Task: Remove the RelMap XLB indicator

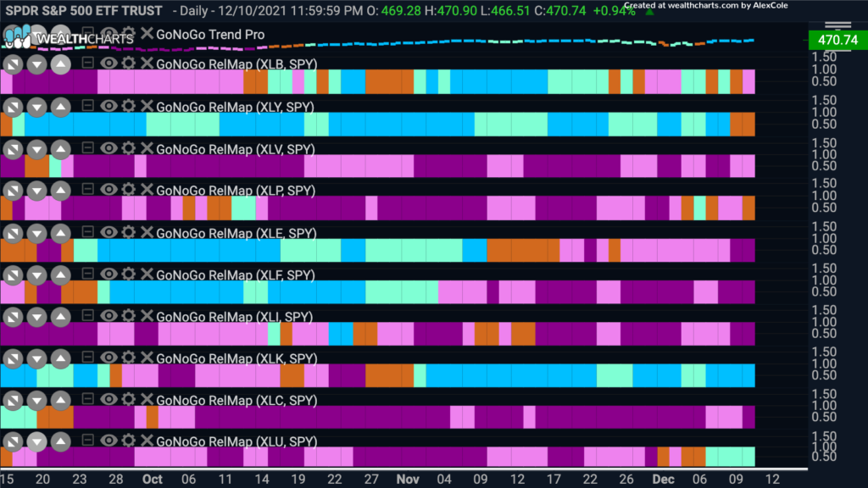Action: click(147, 63)
